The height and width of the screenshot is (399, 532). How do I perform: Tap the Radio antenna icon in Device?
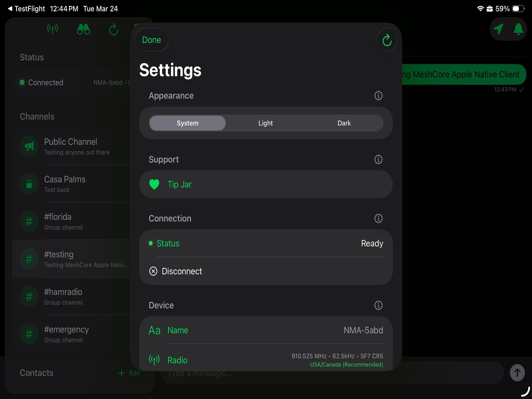[154, 360]
